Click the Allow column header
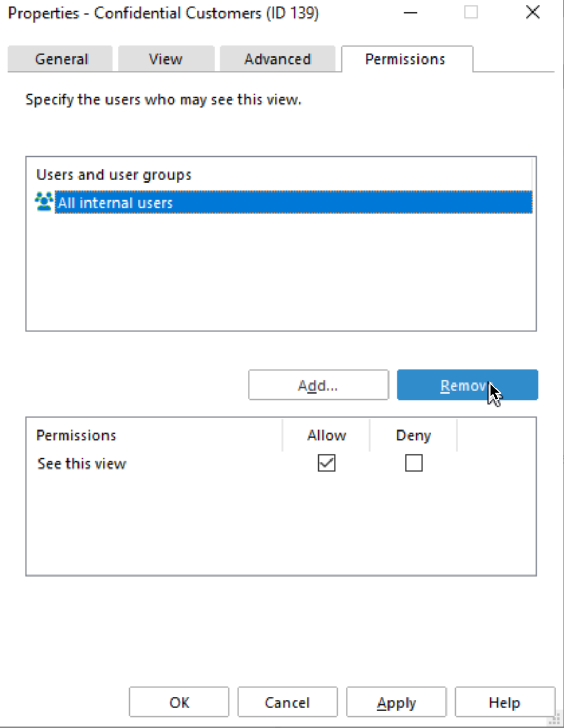This screenshot has height=728, width=564. pyautogui.click(x=326, y=435)
